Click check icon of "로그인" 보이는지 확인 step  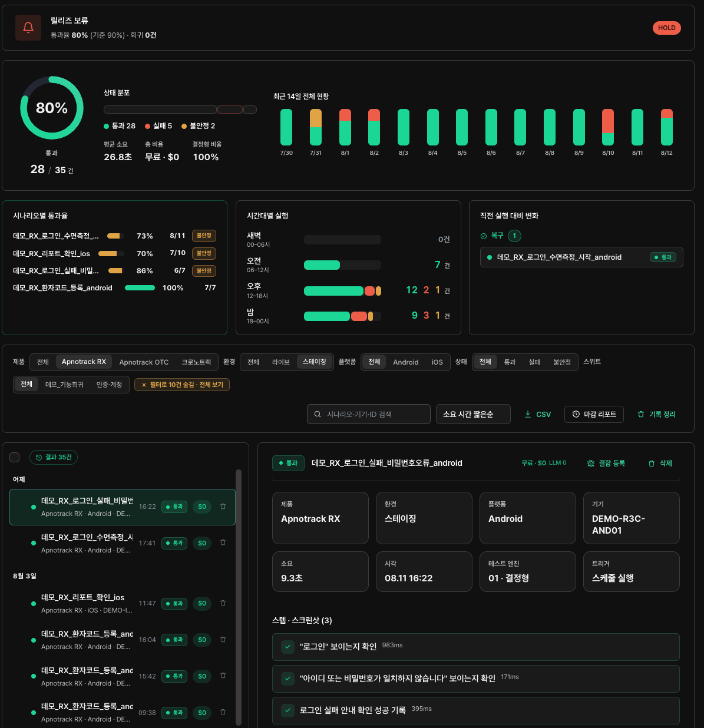287,647
